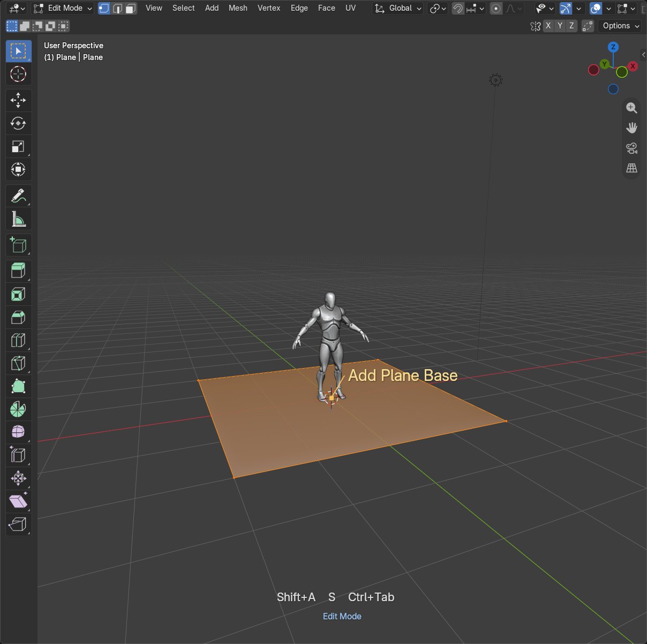Choose the Shear tool
The width and height of the screenshot is (647, 644).
pos(18,501)
